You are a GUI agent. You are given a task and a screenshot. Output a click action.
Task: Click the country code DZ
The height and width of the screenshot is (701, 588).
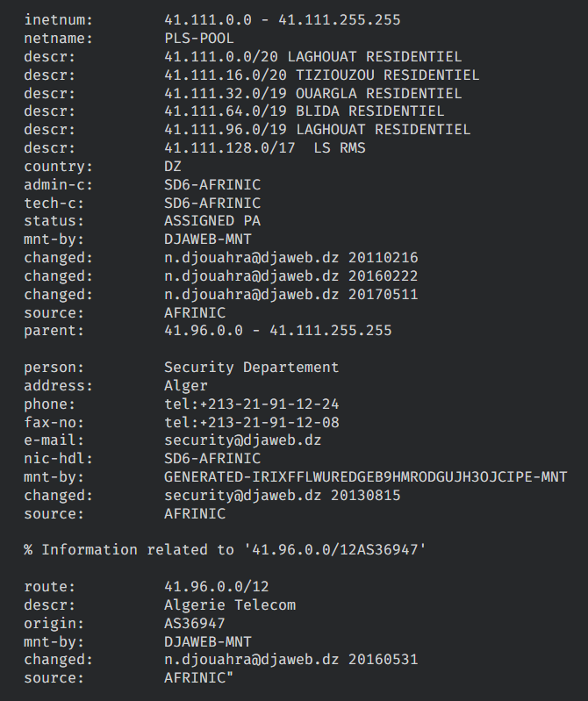point(173,166)
